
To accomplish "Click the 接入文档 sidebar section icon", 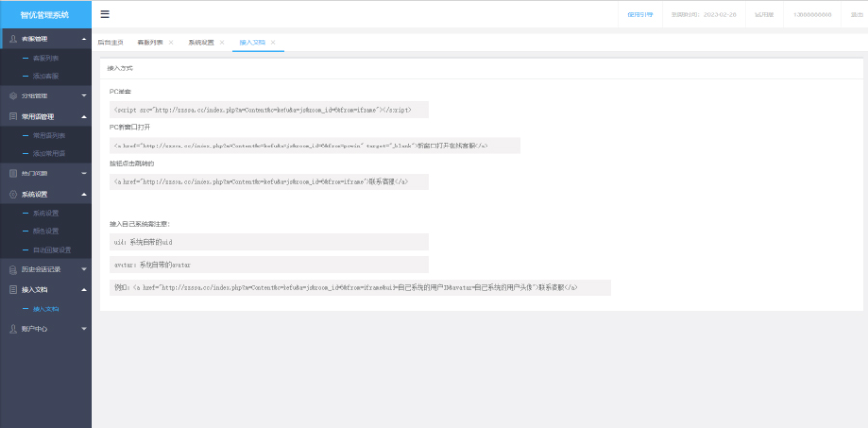I will point(14,290).
